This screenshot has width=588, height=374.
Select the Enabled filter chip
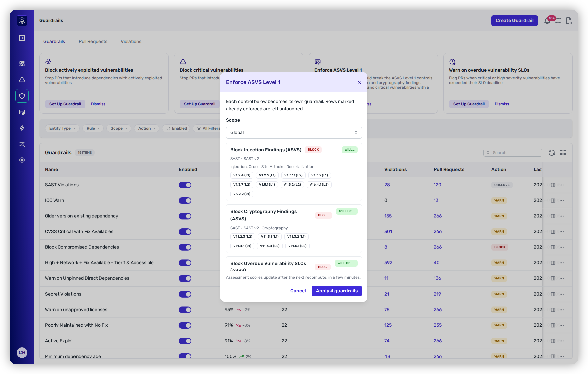176,128
